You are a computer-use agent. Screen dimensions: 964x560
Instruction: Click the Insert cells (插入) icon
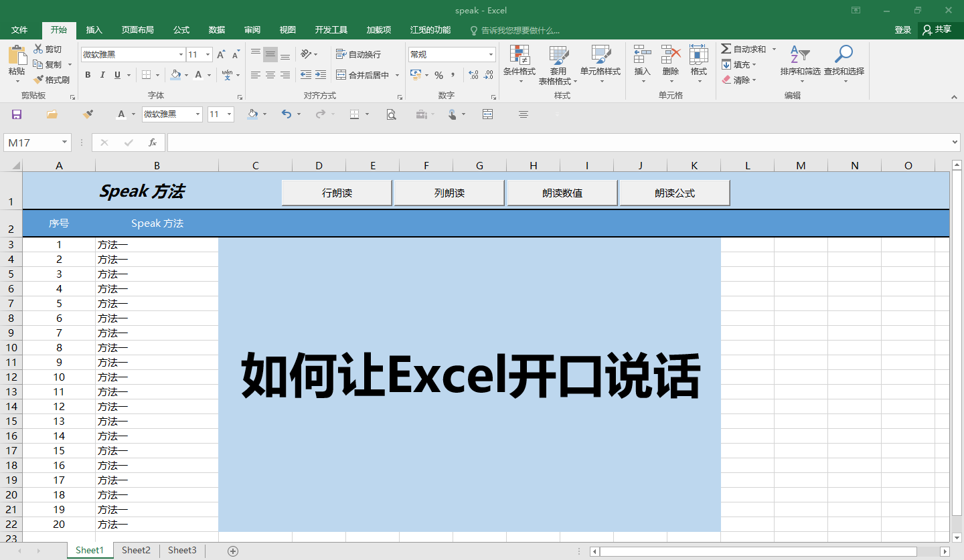click(x=643, y=55)
